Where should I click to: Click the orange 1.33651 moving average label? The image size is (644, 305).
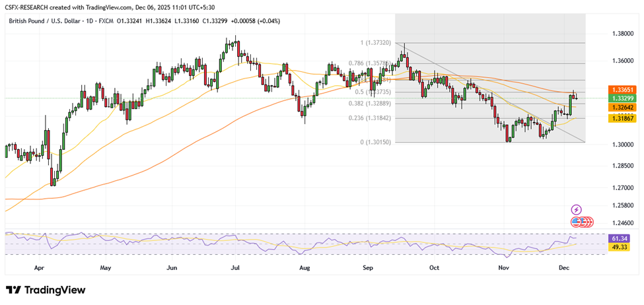click(624, 89)
